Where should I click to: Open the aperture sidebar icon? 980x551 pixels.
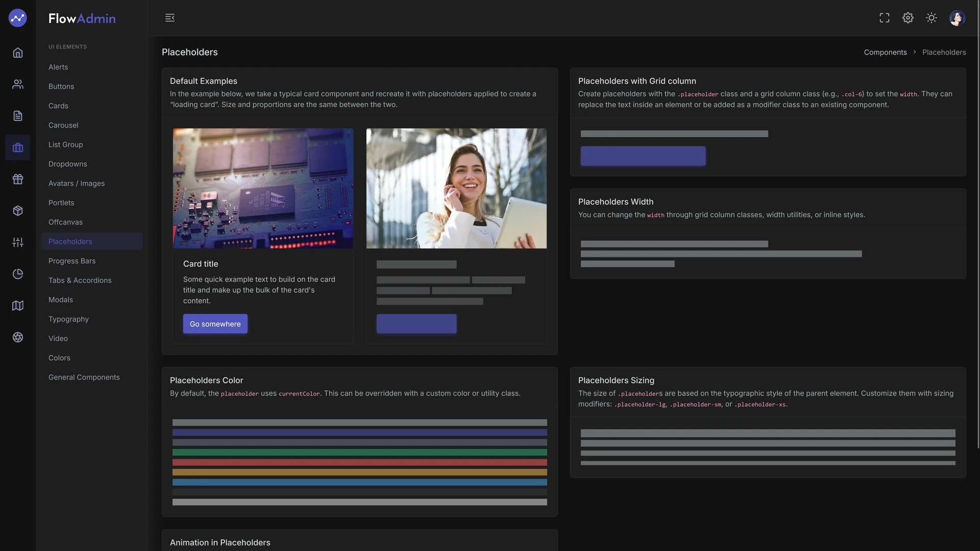[x=18, y=337]
